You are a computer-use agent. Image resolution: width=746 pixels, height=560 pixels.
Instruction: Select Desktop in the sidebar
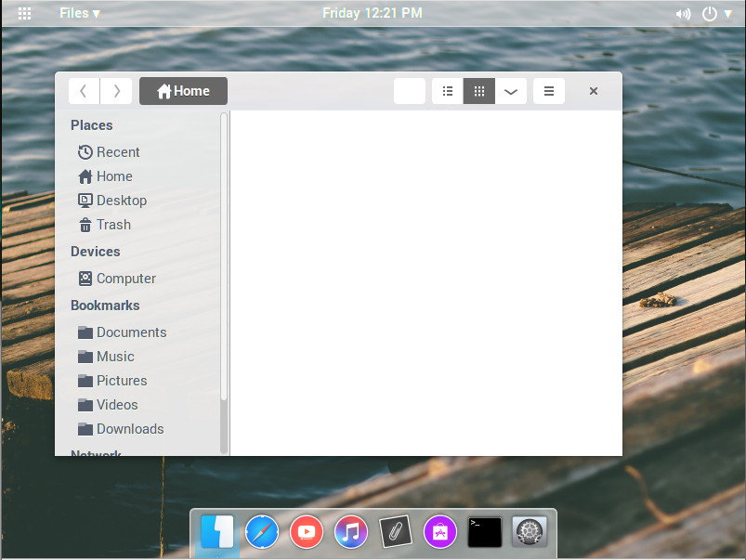click(121, 201)
